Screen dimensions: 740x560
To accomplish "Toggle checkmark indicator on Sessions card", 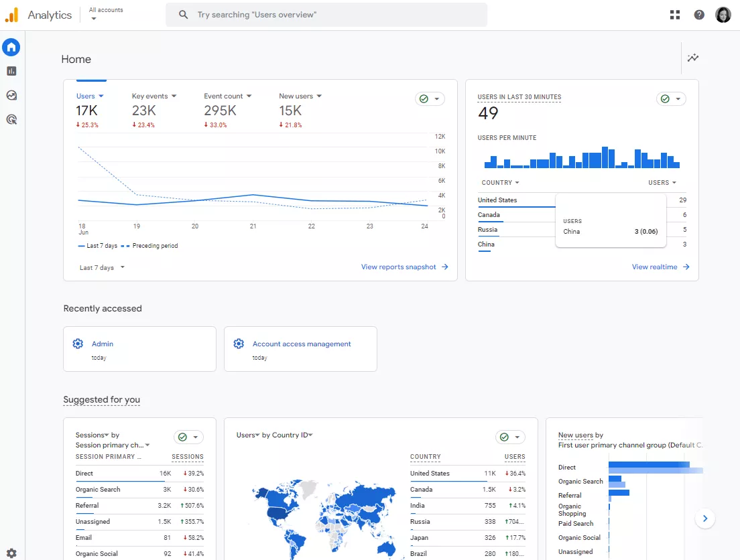I will click(189, 437).
